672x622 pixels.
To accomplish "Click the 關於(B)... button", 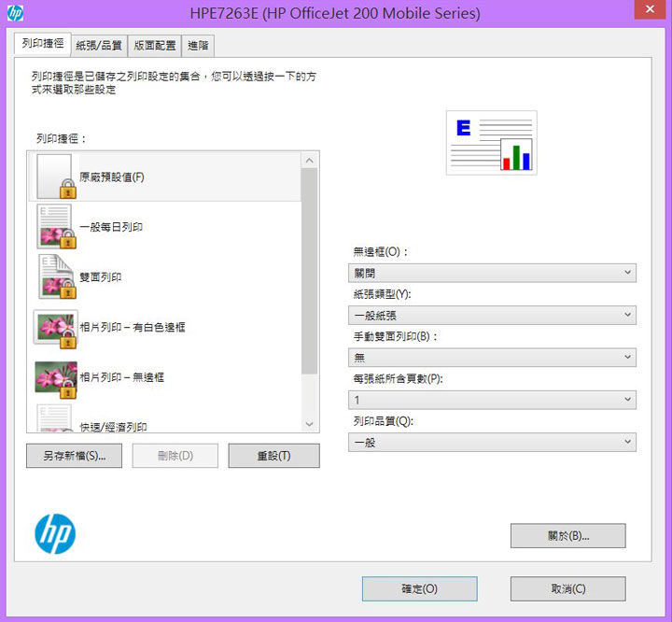I will [568, 536].
